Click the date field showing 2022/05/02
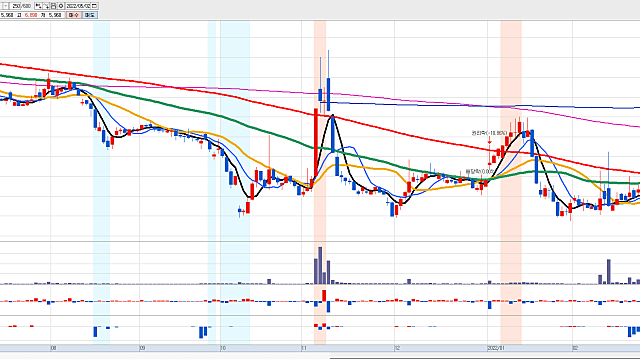Screen dimensions: 640x360 (x=78, y=6)
